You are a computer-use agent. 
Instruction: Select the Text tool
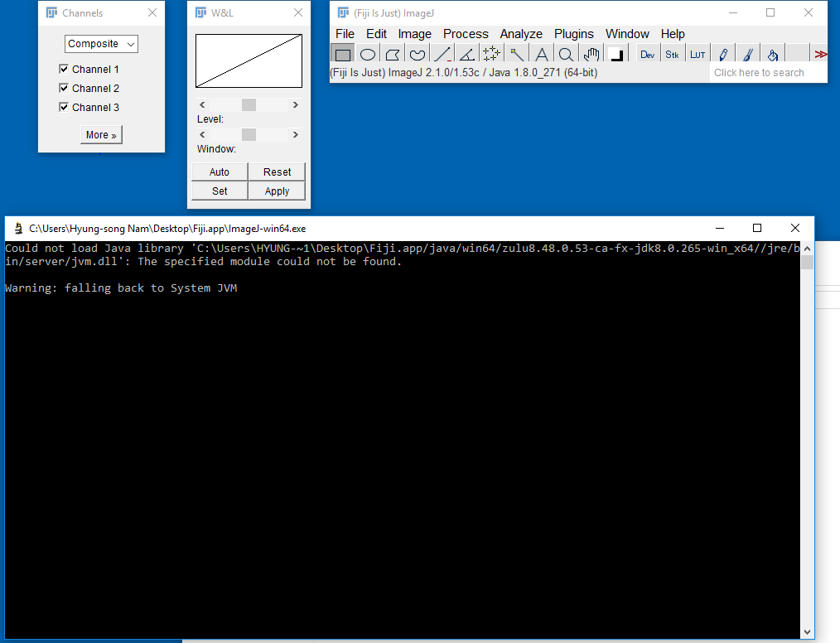(x=542, y=54)
